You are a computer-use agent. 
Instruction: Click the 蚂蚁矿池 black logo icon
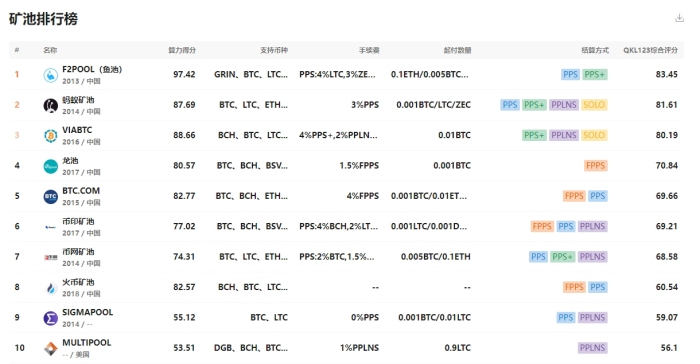[50, 105]
